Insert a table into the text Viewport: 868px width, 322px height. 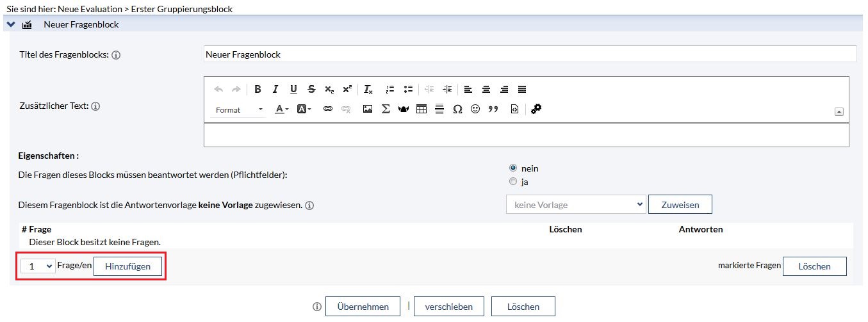click(422, 109)
